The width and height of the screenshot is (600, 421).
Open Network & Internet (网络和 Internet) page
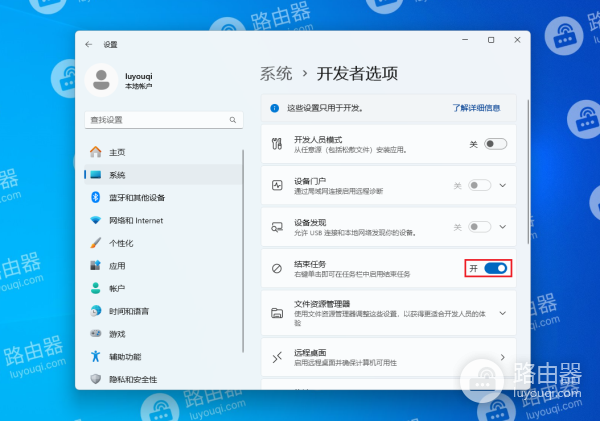click(x=163, y=220)
